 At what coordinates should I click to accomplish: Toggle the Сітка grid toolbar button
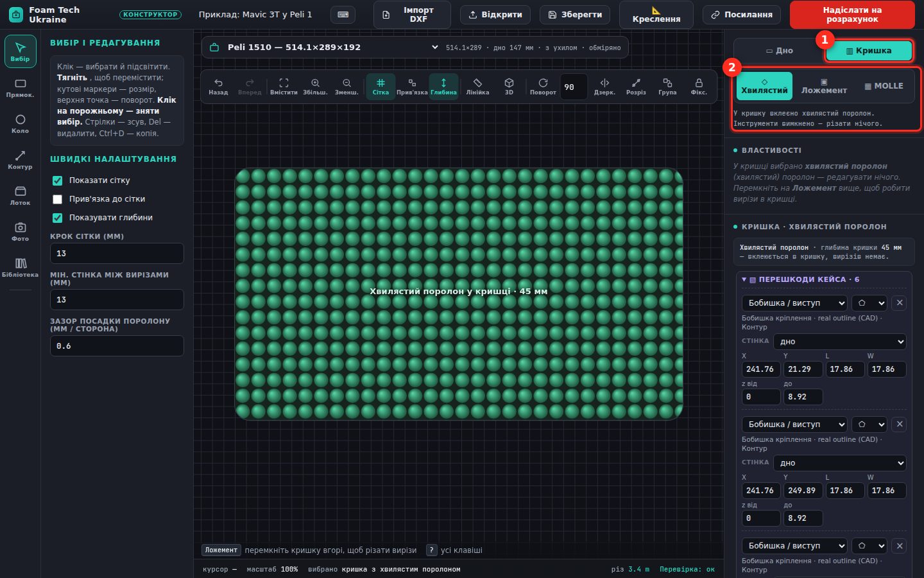point(381,87)
